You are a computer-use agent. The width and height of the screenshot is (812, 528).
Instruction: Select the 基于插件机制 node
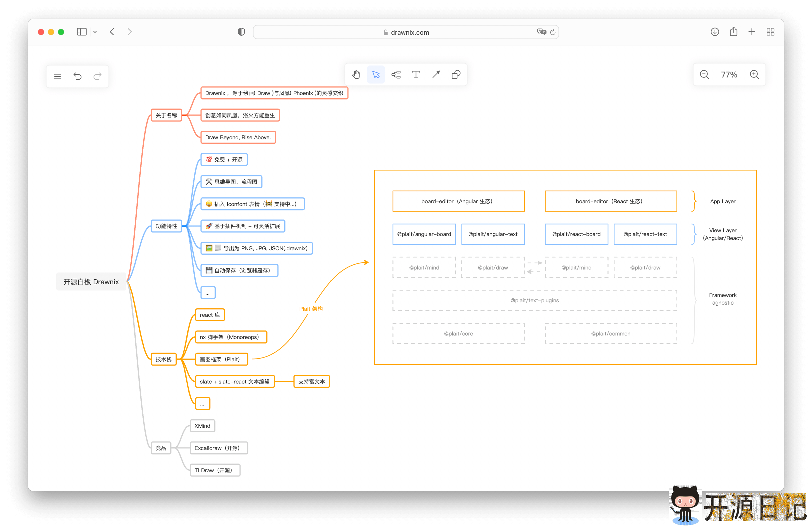pyautogui.click(x=242, y=226)
